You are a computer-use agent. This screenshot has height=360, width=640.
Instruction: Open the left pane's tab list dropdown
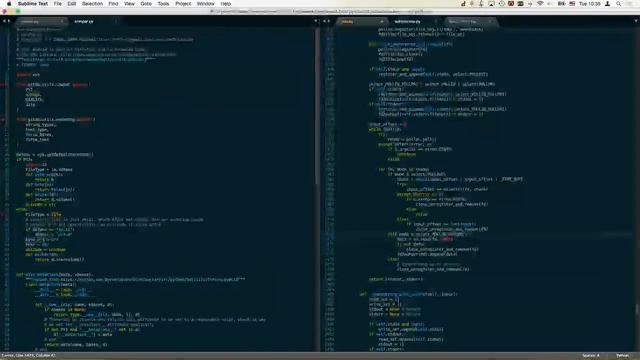[x=316, y=21]
